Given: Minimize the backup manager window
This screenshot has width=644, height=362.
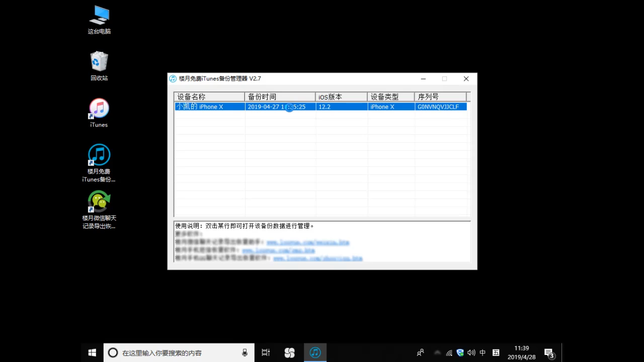Looking at the screenshot, I should click(x=423, y=79).
